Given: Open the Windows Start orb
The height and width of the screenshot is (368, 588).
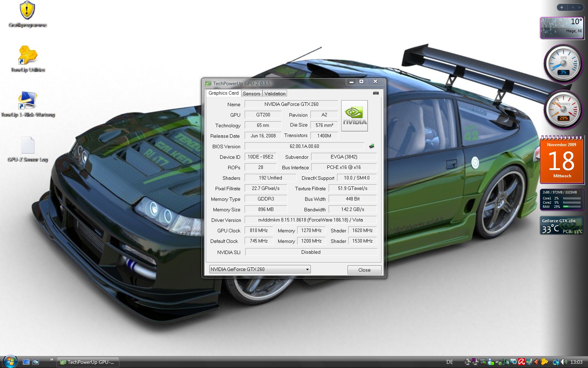Looking at the screenshot, I should tap(10, 361).
